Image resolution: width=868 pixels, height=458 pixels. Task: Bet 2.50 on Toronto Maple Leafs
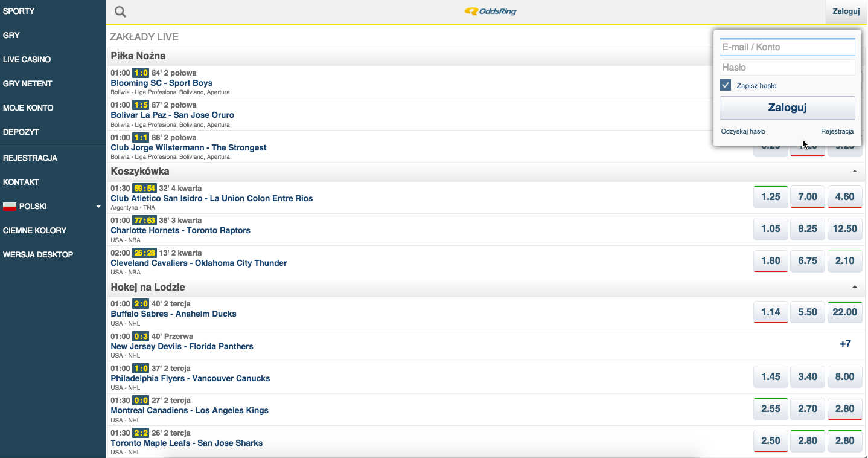771,440
